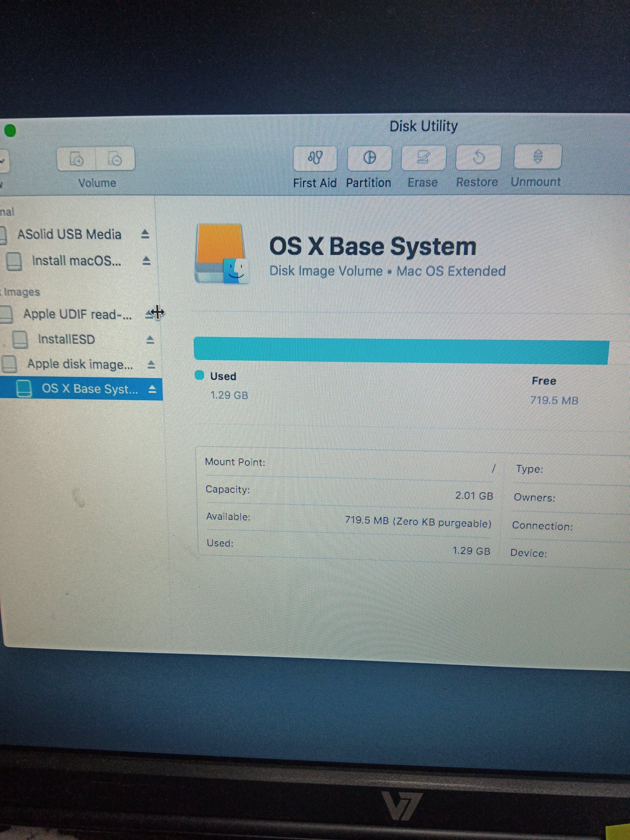
Task: Click the teal used-space usage bar
Action: (x=401, y=350)
